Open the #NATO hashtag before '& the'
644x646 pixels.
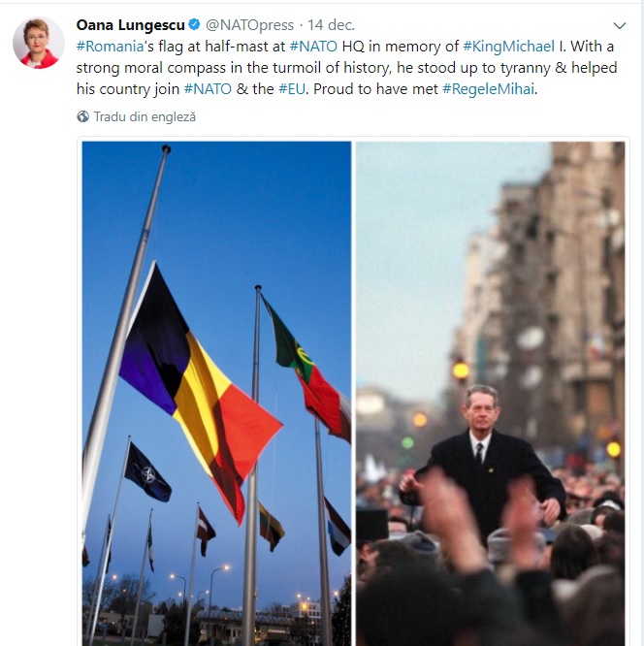click(x=208, y=89)
